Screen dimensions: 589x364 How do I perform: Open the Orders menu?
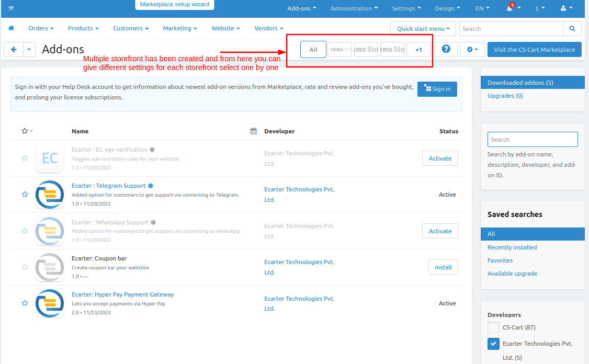(x=41, y=28)
